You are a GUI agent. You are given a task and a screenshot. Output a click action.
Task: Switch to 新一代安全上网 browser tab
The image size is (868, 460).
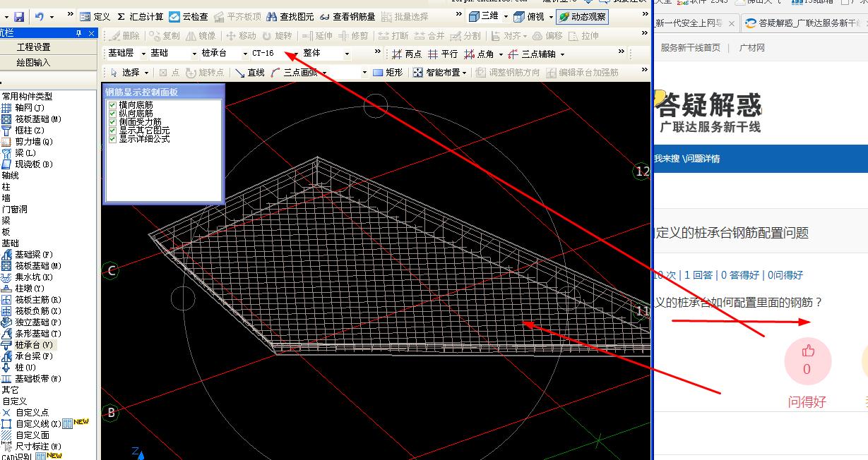pos(689,23)
